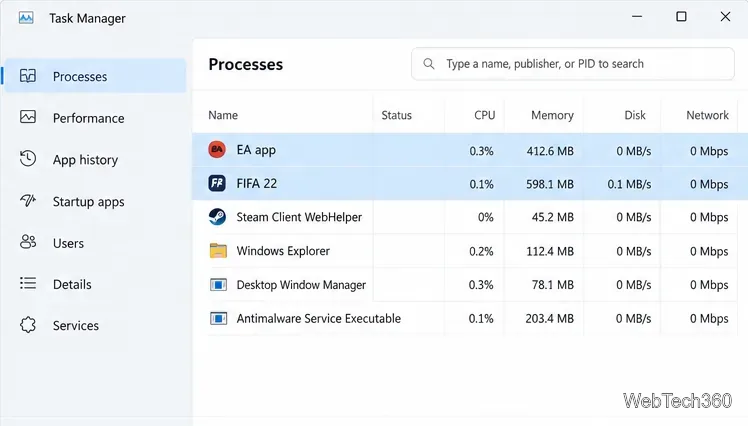
Task: Click the 412.6 MB memory value
Action: [x=550, y=151]
